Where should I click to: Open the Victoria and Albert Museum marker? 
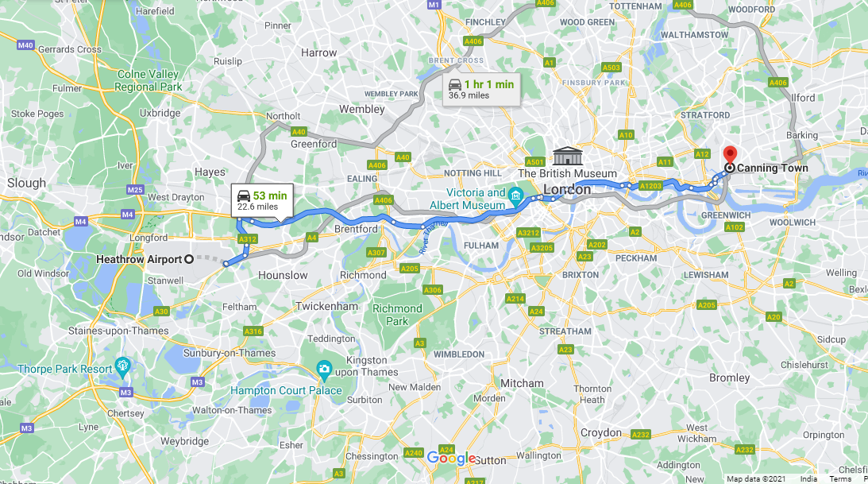coord(516,195)
